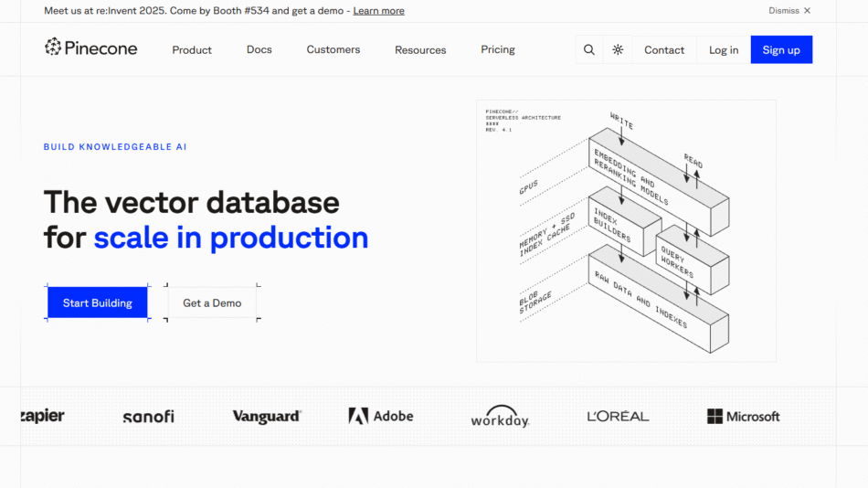
Task: Click the L'Oréal logo
Action: tap(618, 417)
